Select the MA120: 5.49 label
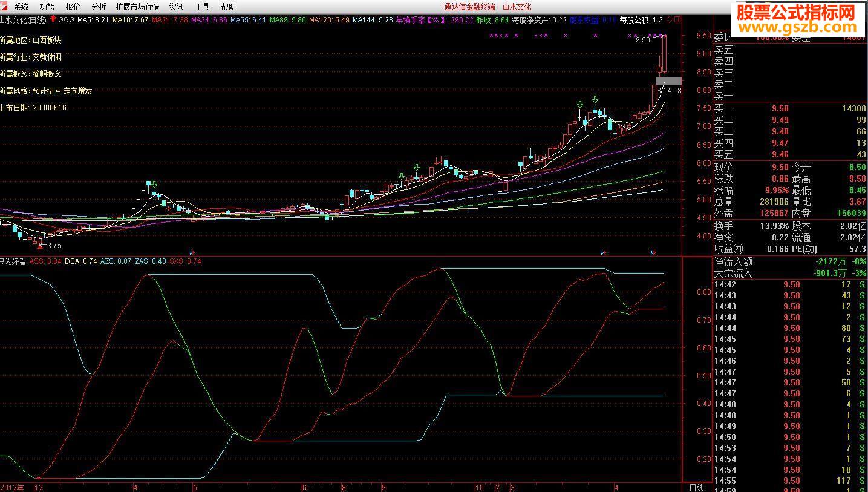Screen dimensions: 868x492 click(329, 19)
